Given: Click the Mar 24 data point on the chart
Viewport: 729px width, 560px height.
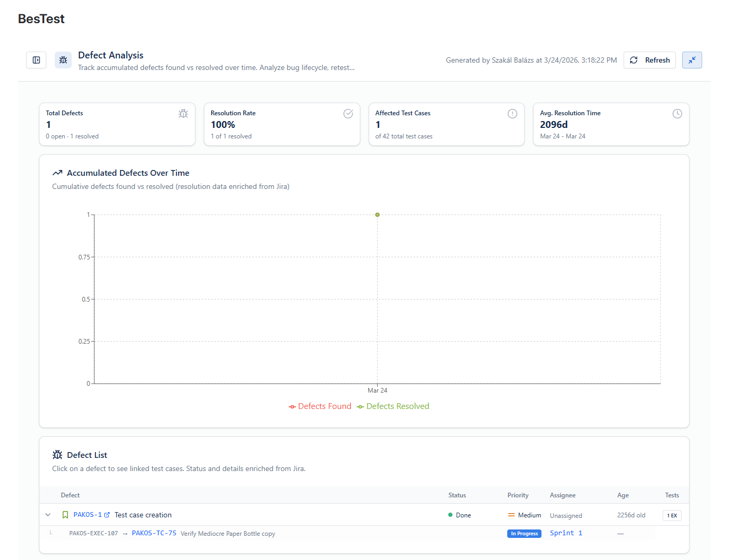Looking at the screenshot, I should 377,215.
